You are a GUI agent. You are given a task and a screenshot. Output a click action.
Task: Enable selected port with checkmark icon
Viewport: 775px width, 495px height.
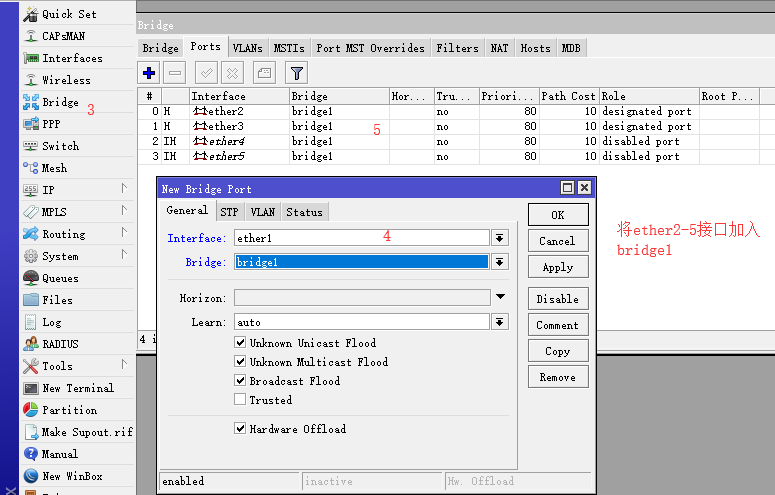[207, 73]
